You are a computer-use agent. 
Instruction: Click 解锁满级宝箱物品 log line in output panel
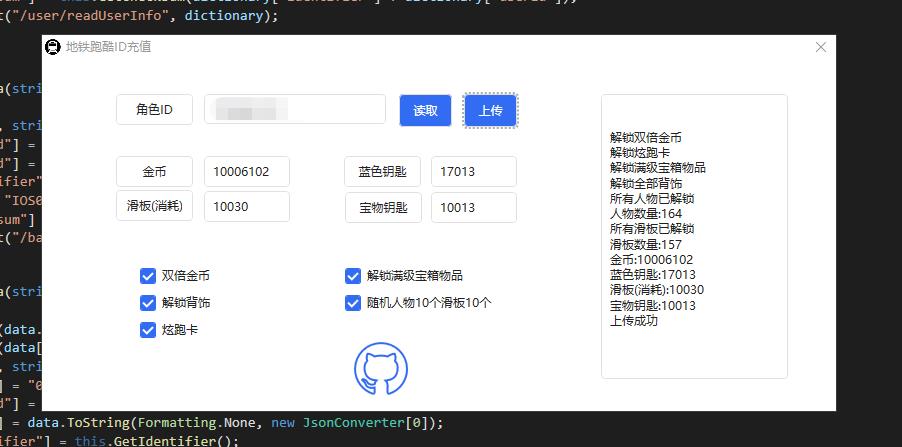pyautogui.click(x=658, y=167)
